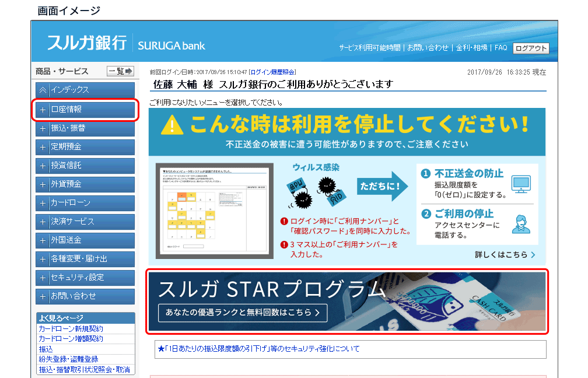The height and width of the screenshot is (378, 588).
Task: Open 紛失登録・盗難登録 quick link
Action: [69, 359]
